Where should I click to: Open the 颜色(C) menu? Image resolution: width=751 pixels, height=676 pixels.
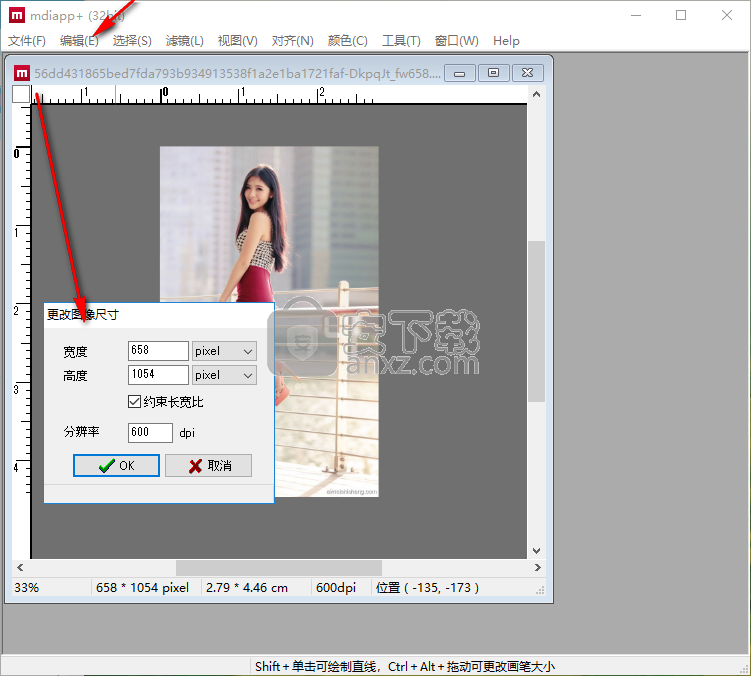(347, 41)
